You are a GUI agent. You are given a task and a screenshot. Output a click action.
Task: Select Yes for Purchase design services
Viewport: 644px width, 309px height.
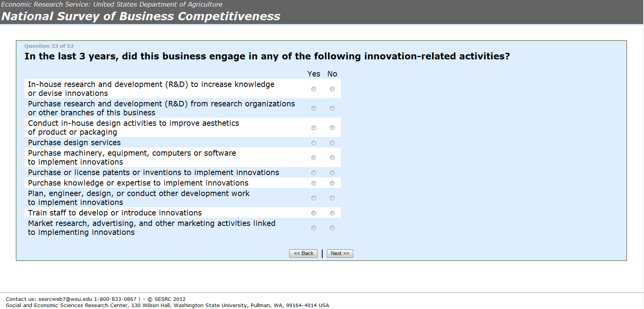(x=314, y=143)
